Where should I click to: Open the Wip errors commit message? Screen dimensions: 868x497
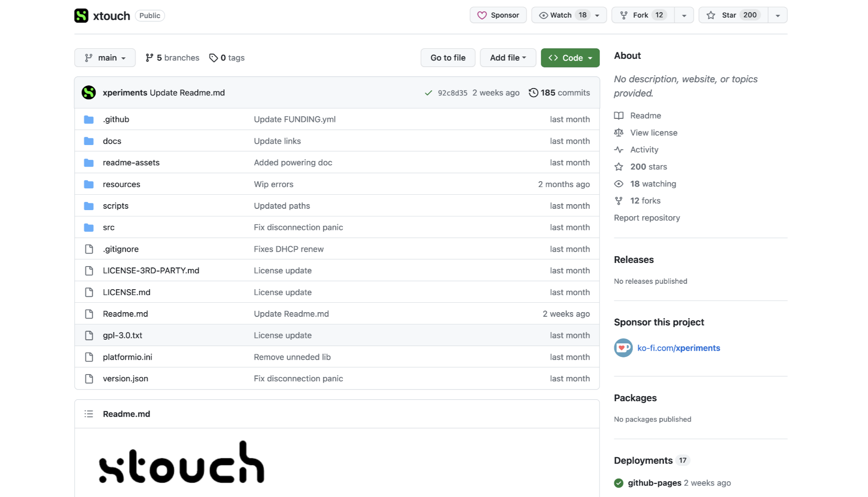point(274,184)
